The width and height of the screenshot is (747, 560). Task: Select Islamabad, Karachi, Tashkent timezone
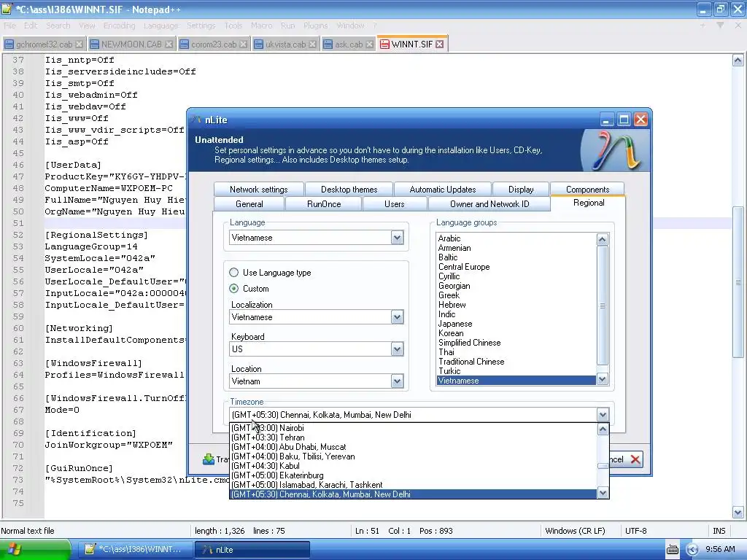[x=413, y=485]
